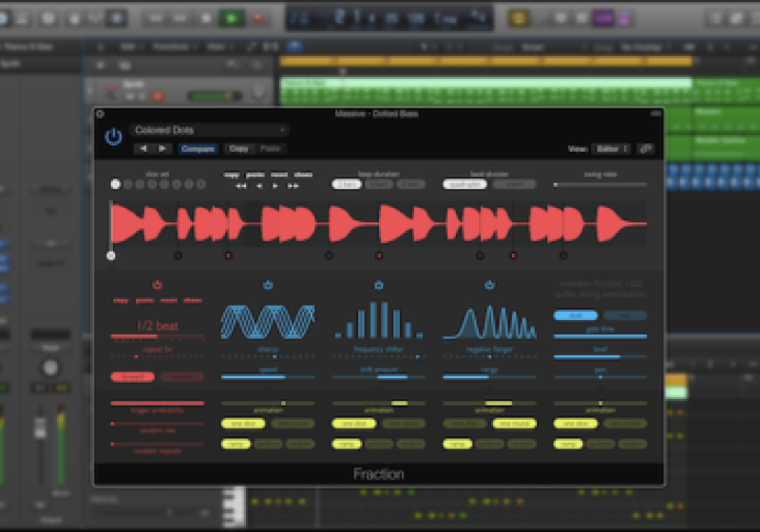The height and width of the screenshot is (532, 760).
Task: Toggle the red repeat fx power icon
Action: tap(157, 284)
